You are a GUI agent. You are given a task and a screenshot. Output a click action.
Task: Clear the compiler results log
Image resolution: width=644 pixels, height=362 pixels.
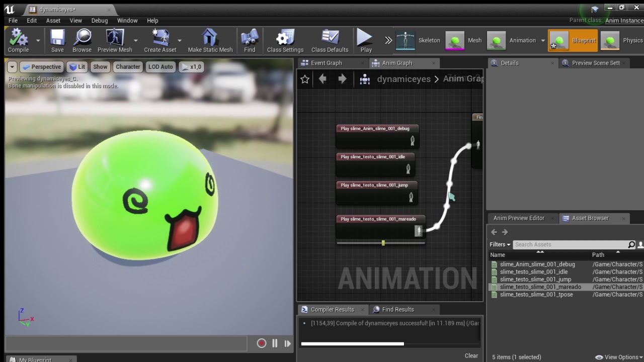(x=471, y=355)
